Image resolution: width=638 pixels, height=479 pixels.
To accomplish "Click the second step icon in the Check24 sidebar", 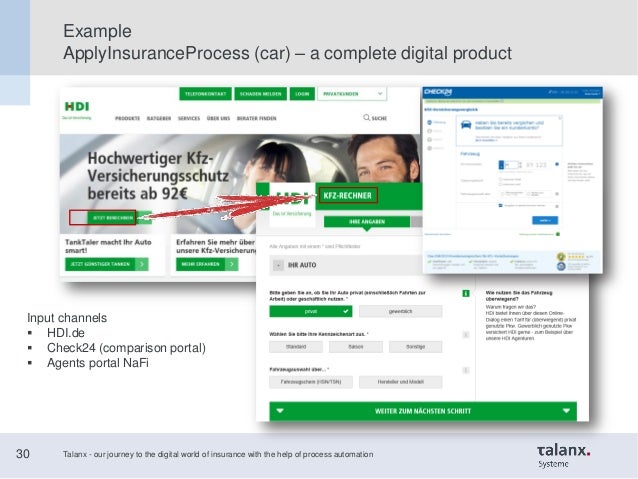I will pos(430,131).
